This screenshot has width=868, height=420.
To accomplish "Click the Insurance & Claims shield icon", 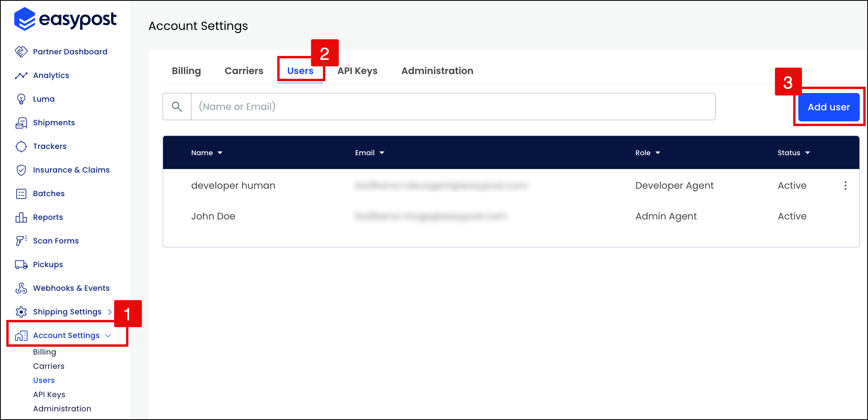I will [21, 169].
